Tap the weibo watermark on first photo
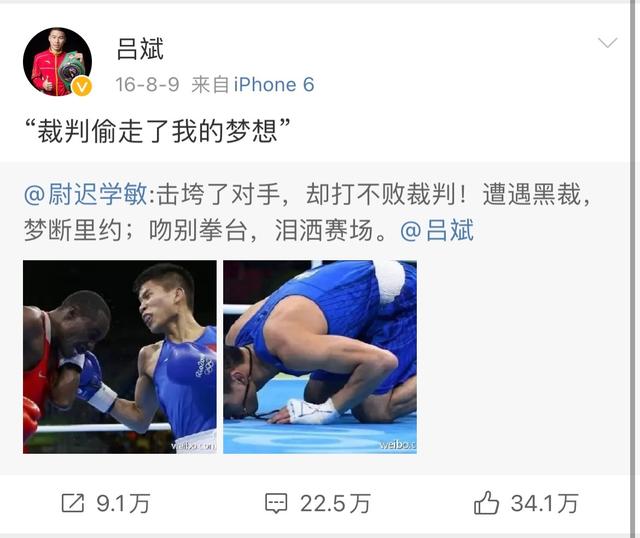This screenshot has width=640, height=538. tap(193, 446)
